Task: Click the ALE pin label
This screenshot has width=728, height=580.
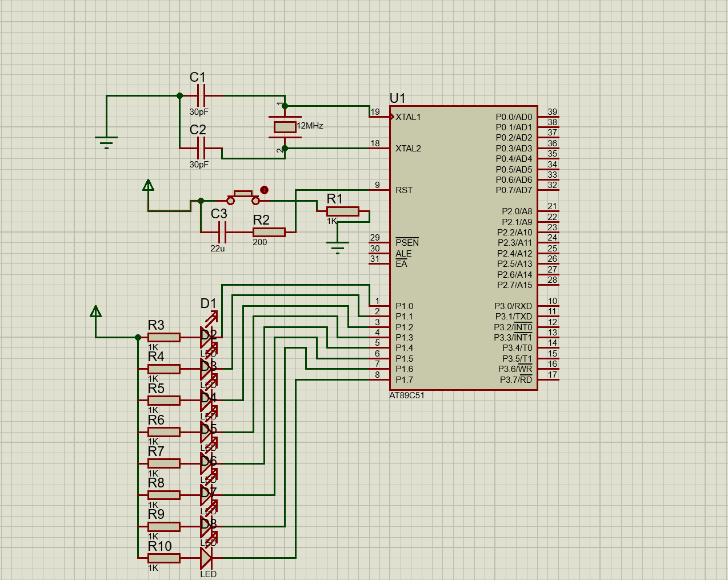Action: click(403, 253)
